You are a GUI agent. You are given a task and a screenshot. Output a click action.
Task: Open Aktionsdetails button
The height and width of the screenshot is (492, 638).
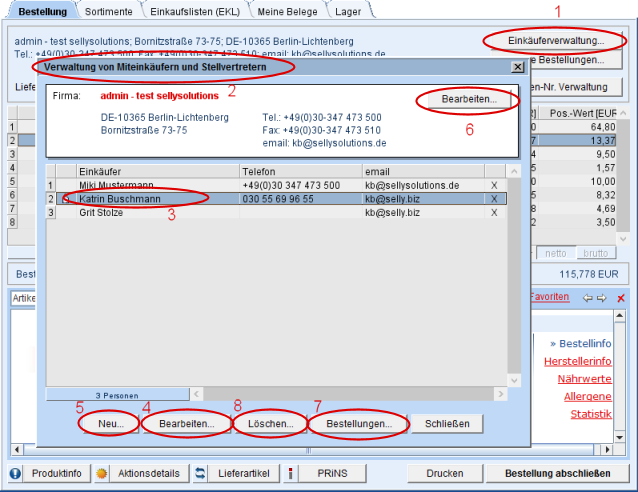pos(149,473)
